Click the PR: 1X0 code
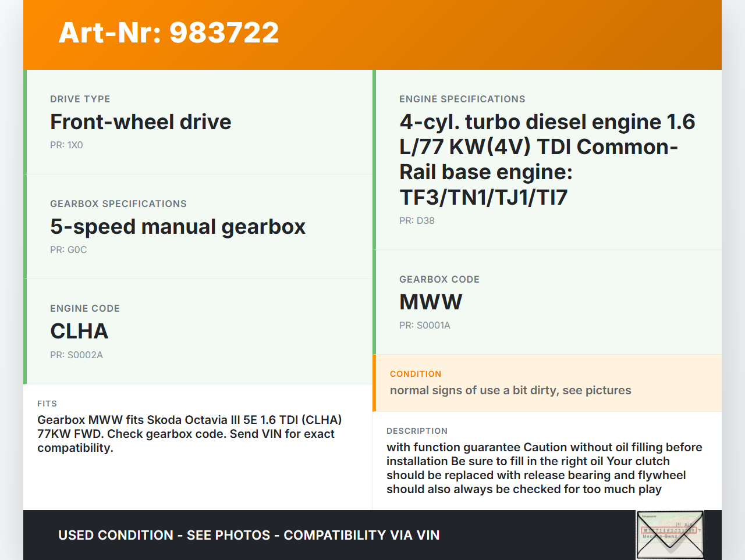 [x=66, y=145]
